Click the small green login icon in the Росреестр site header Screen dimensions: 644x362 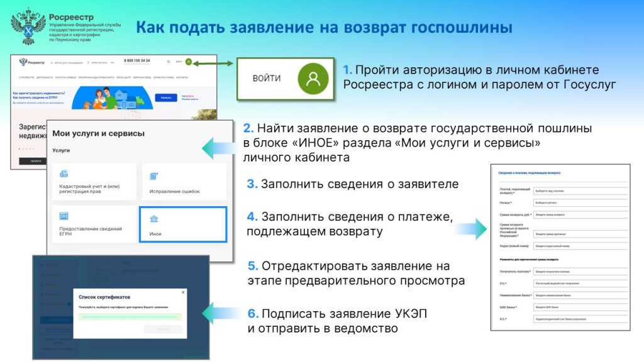click(189, 62)
